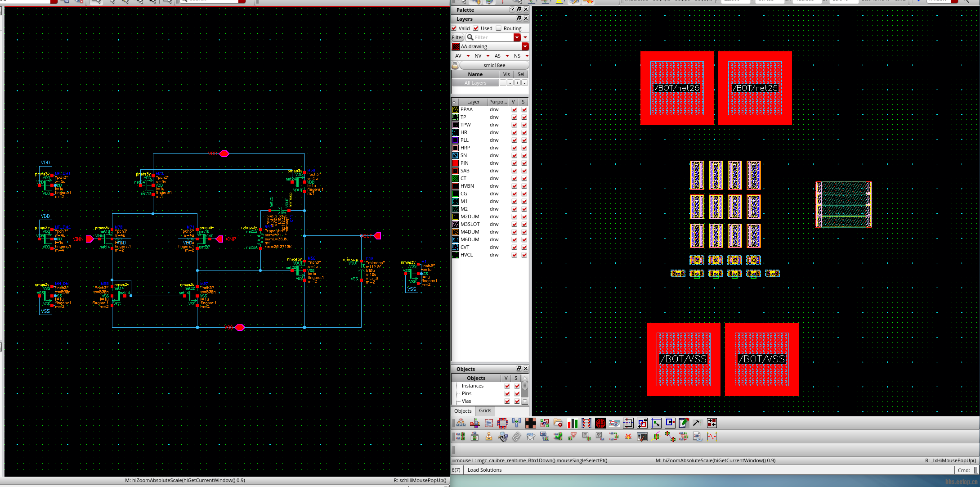Click the folder with red plus icon
980x487 pixels.
coord(558,423)
